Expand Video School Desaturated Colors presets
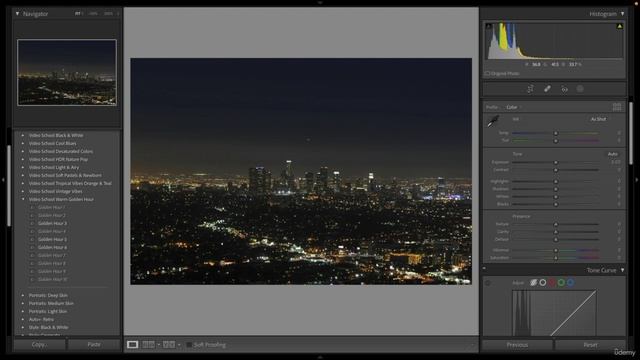Image resolution: width=640 pixels, height=360 pixels. pyautogui.click(x=23, y=151)
